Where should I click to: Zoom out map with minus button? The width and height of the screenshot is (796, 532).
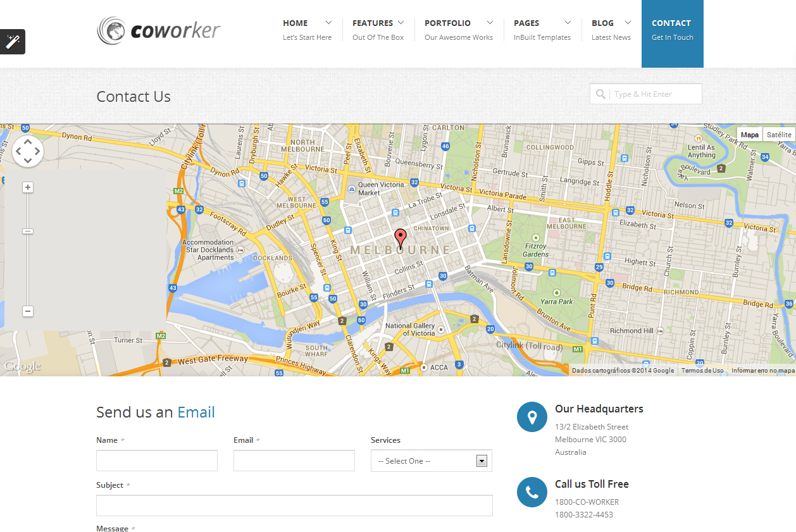tap(28, 311)
